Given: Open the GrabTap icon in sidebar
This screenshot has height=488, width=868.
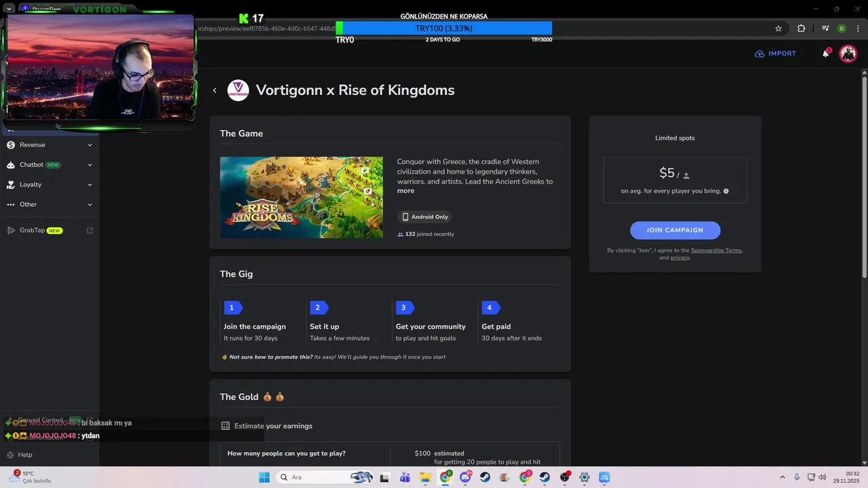Looking at the screenshot, I should point(11,230).
